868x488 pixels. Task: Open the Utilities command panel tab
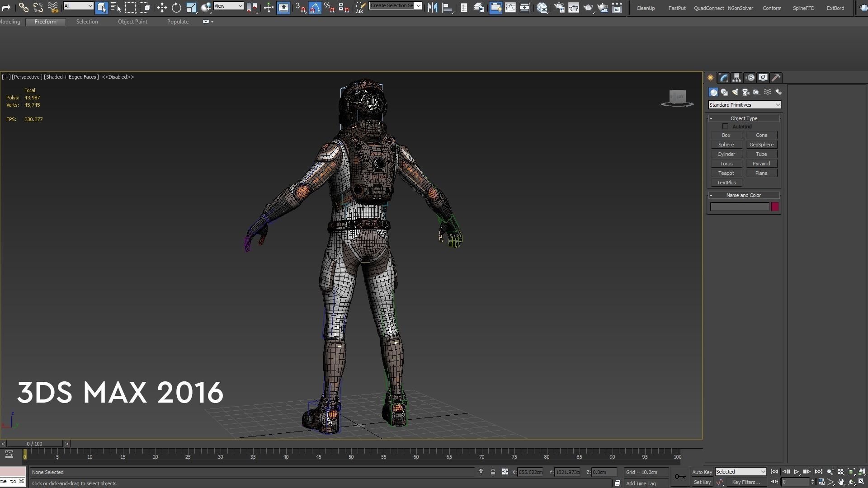click(x=776, y=78)
